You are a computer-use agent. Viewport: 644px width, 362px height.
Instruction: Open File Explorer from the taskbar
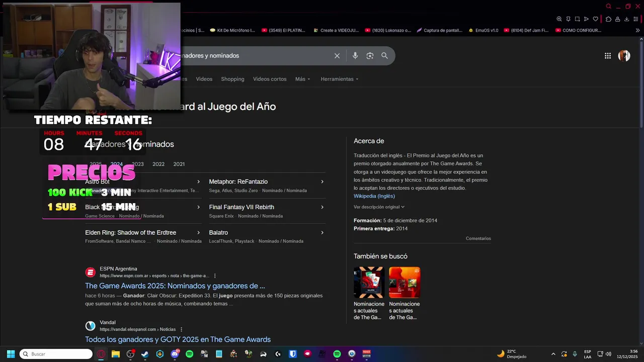pos(116,354)
